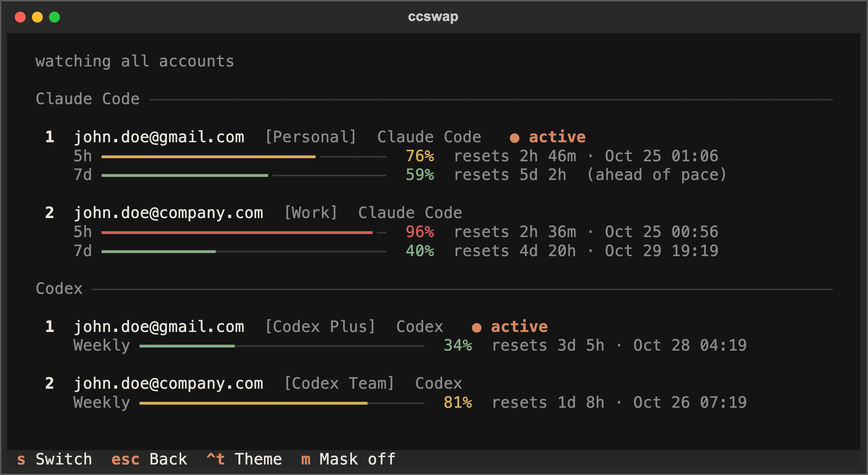Screen dimensions: 868x475
Task: Click the 7d usage bar at 40%
Action: pos(244,251)
